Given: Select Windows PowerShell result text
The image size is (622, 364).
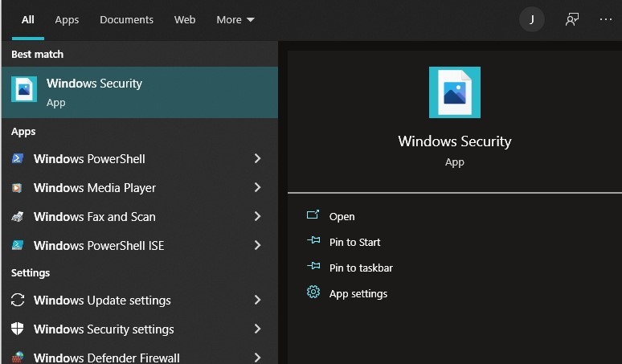Looking at the screenshot, I should pos(89,159).
